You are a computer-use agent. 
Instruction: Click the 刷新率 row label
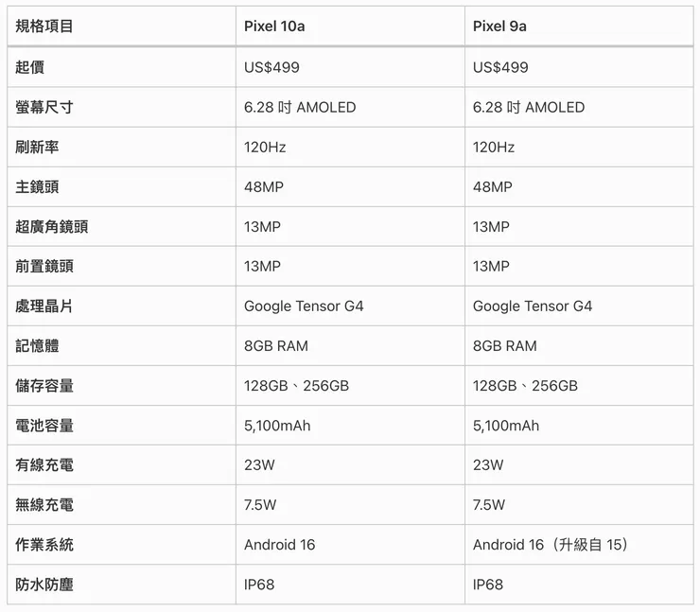click(x=37, y=147)
